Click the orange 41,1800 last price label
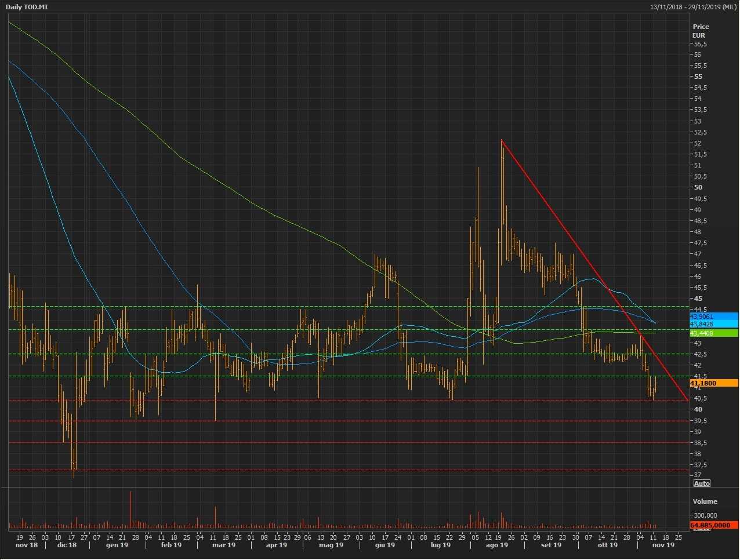This screenshot has height=560, width=740. (x=713, y=383)
